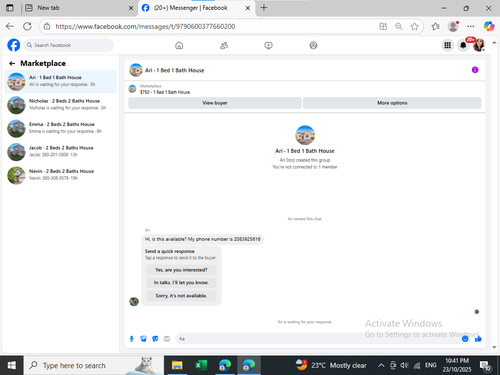Click the $750 - 1 Bed 1 Bath House listing
Screen dimensions: 500x375
click(x=165, y=92)
